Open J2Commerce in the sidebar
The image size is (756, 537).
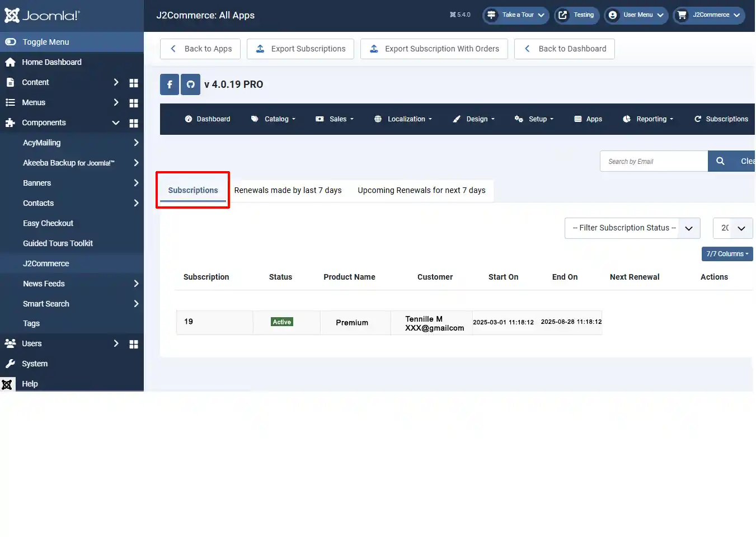(x=46, y=263)
